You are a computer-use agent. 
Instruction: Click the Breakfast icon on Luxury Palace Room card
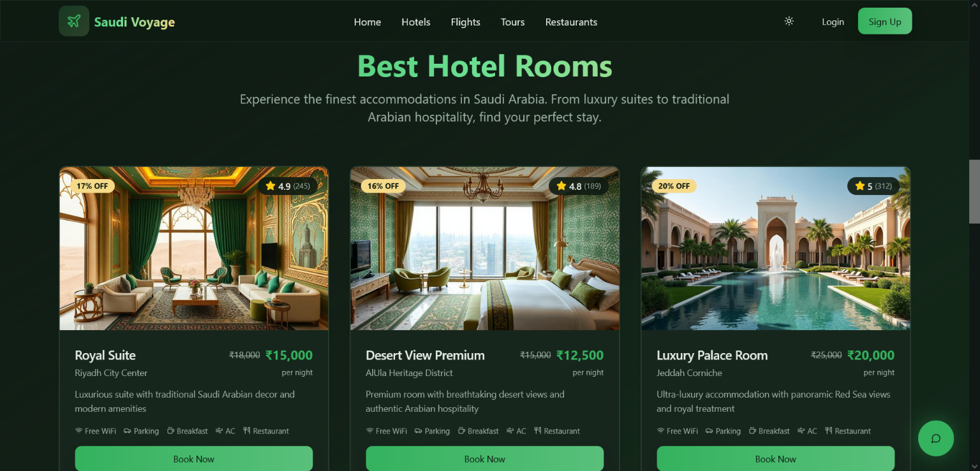(753, 431)
